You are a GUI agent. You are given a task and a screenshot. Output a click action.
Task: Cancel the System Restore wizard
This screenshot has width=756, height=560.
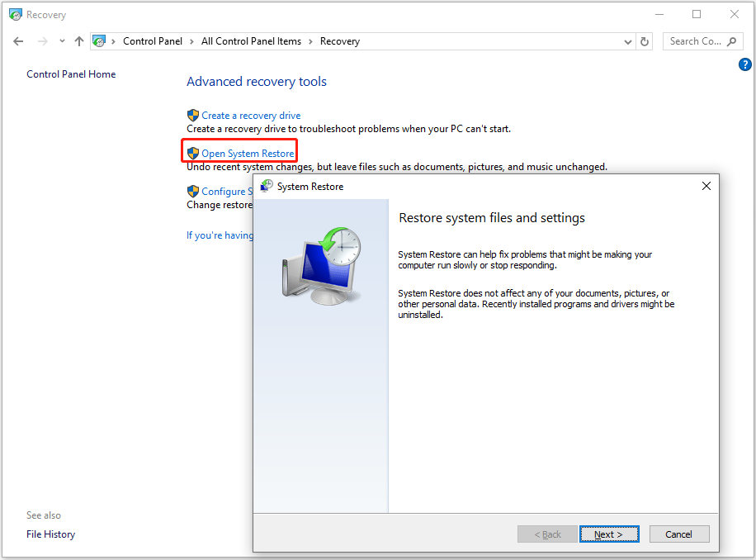point(678,534)
